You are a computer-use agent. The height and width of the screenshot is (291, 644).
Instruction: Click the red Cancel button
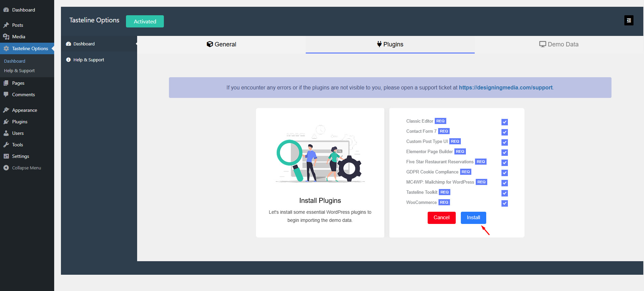[442, 217]
